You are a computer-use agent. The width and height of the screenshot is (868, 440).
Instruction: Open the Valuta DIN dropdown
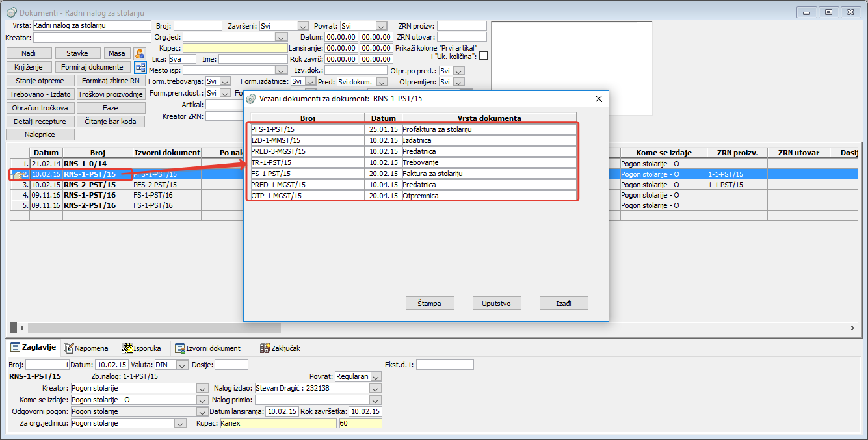click(182, 365)
